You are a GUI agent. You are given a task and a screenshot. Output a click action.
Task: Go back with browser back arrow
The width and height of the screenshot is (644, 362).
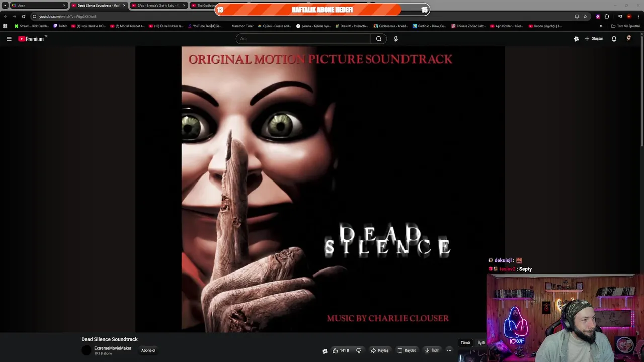[x=6, y=16]
